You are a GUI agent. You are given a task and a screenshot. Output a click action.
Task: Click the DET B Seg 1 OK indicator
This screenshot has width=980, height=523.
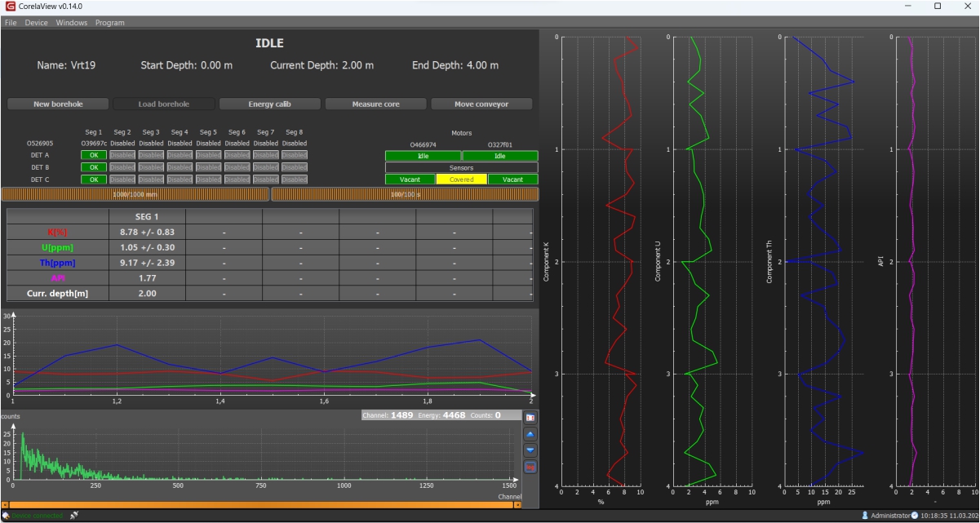pos(94,167)
